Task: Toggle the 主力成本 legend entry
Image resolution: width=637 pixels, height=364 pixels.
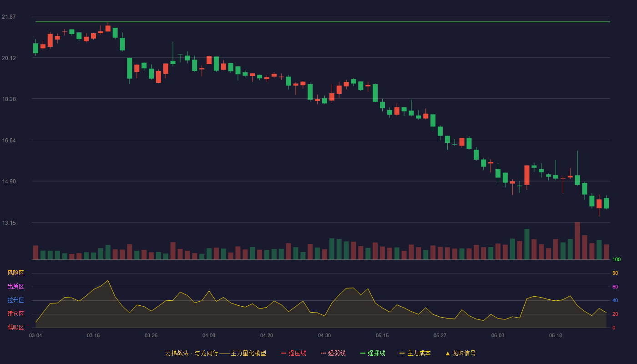Action: pyautogui.click(x=415, y=353)
